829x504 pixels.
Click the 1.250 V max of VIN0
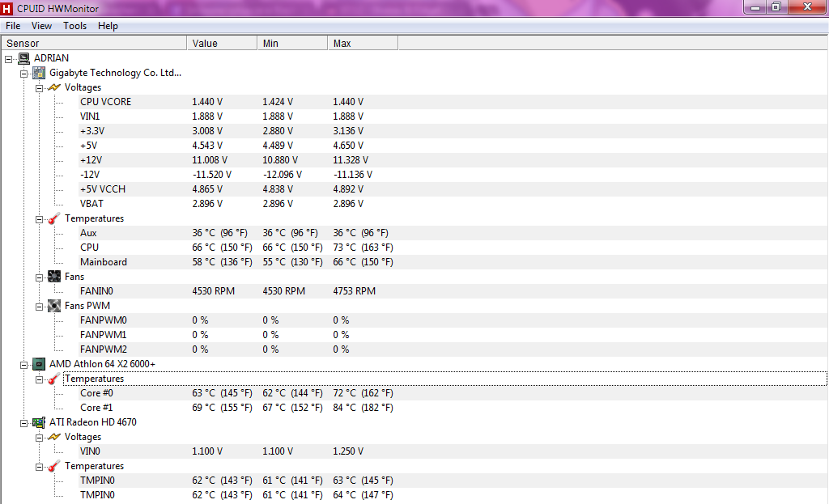click(348, 451)
